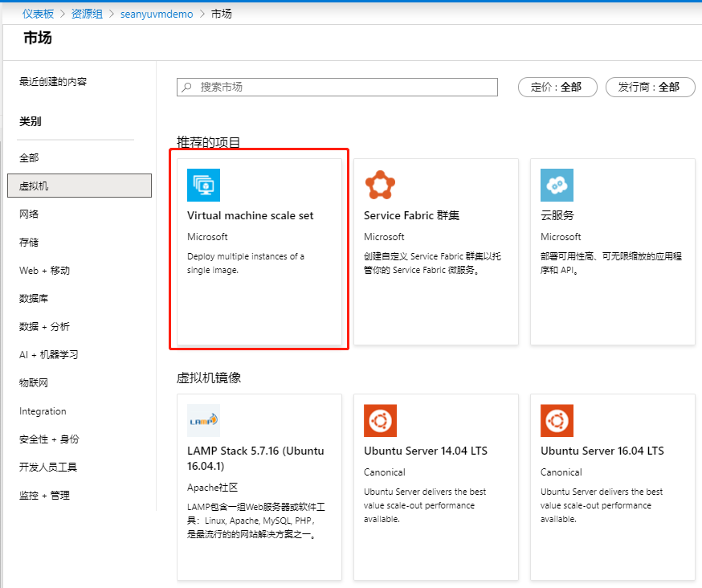This screenshot has width=702, height=588.
Task: Click the Ubuntu Server 16.04 LTS icon
Action: point(557,420)
